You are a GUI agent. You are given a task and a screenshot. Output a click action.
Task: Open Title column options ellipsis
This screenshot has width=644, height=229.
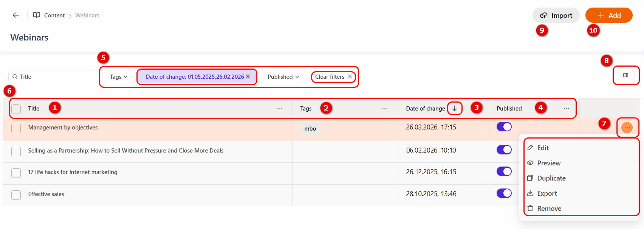(x=279, y=109)
